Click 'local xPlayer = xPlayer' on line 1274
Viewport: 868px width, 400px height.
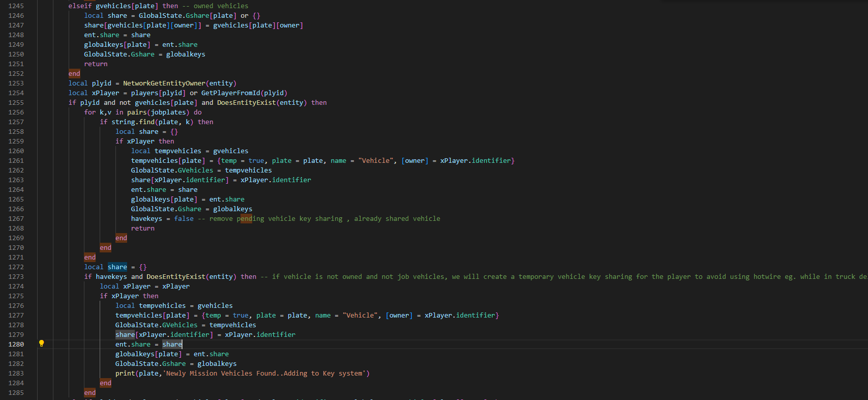tap(145, 287)
